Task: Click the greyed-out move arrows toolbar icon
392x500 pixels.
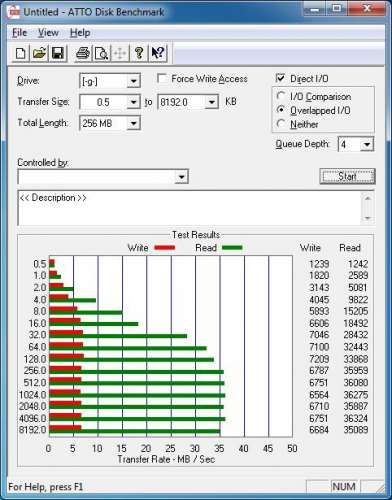Action: (x=120, y=53)
